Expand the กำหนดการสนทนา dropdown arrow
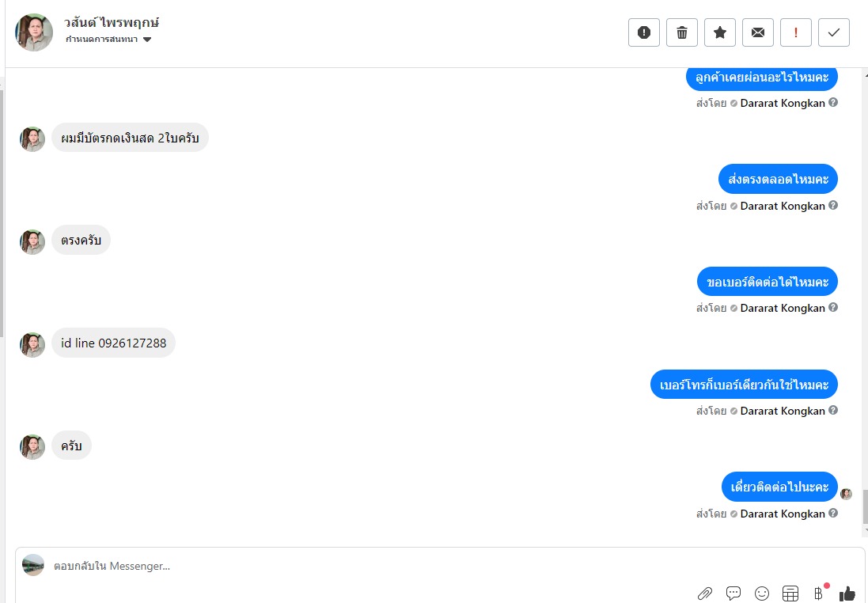The width and height of the screenshot is (868, 603). (x=147, y=40)
